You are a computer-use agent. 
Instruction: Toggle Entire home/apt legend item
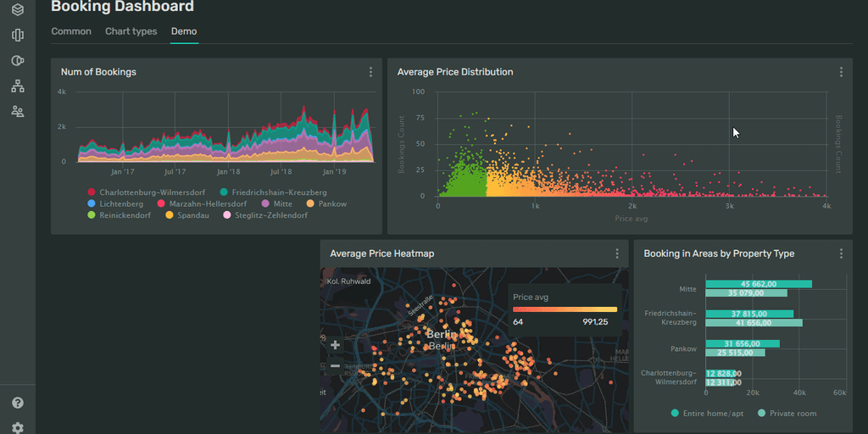click(x=710, y=414)
